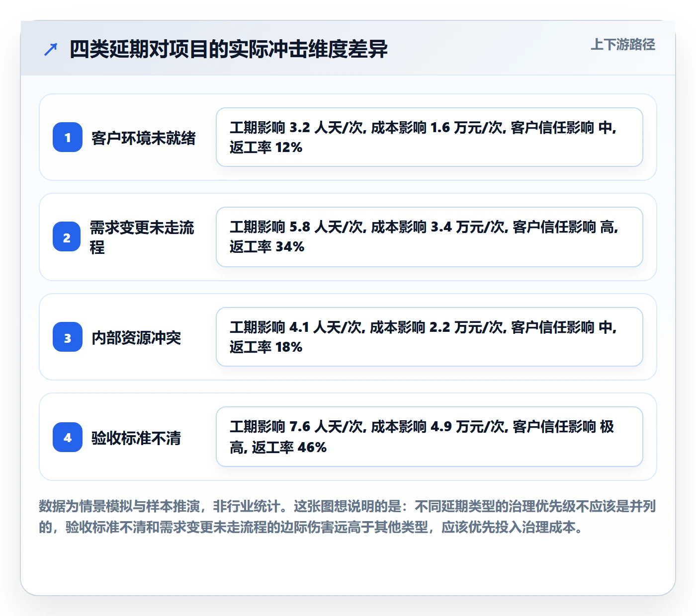Viewport: 696px width, 616px height.
Task: Click the number 4 badge for 验收标准不清
Action: coord(68,437)
